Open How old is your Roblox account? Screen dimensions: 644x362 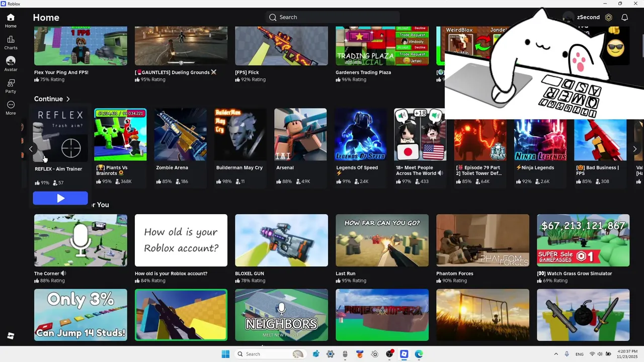click(181, 240)
